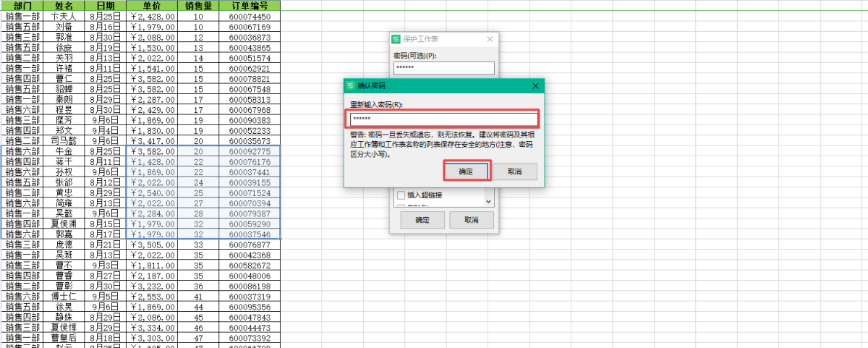Click 取消 at the bottom of 保护工作表

tap(471, 220)
